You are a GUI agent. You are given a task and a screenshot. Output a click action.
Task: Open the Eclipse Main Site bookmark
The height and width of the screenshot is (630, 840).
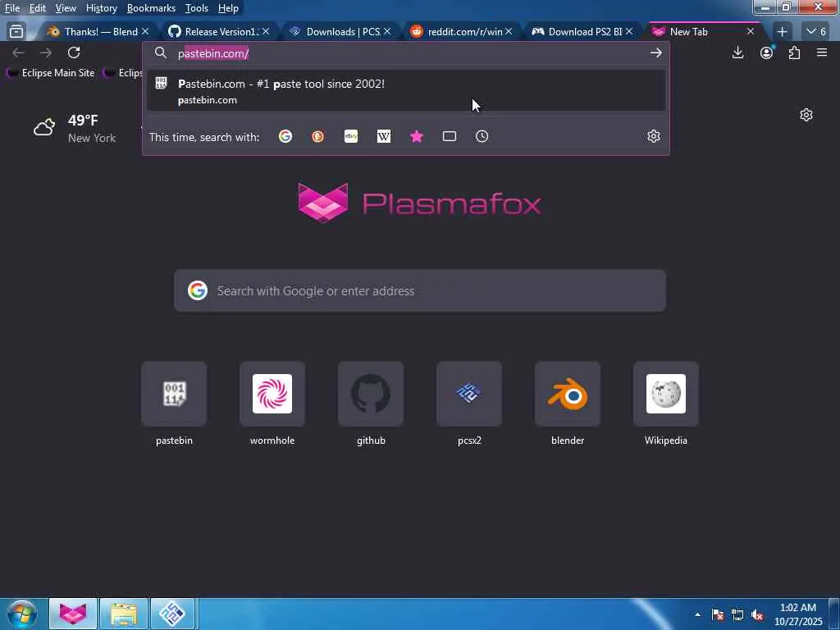tap(50, 73)
